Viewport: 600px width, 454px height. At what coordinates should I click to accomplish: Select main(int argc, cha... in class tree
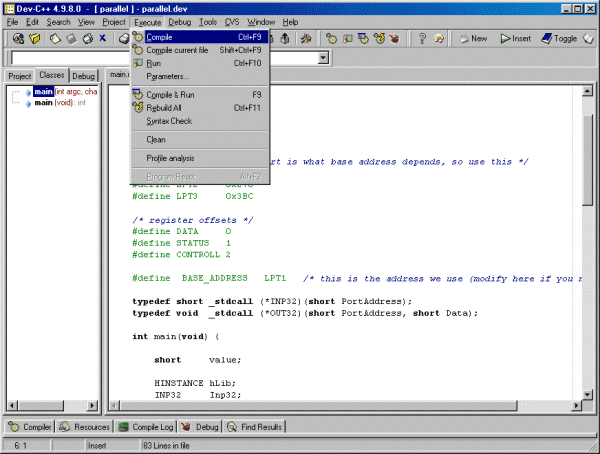coord(65,91)
